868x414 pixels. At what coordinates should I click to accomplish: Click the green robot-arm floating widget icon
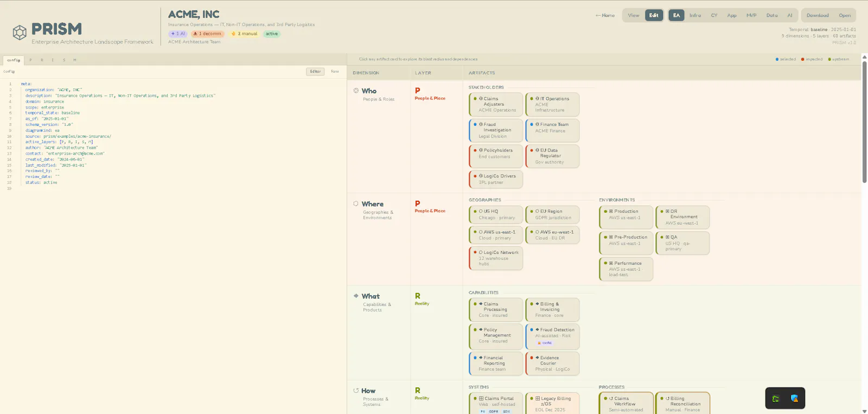pyautogui.click(x=776, y=399)
